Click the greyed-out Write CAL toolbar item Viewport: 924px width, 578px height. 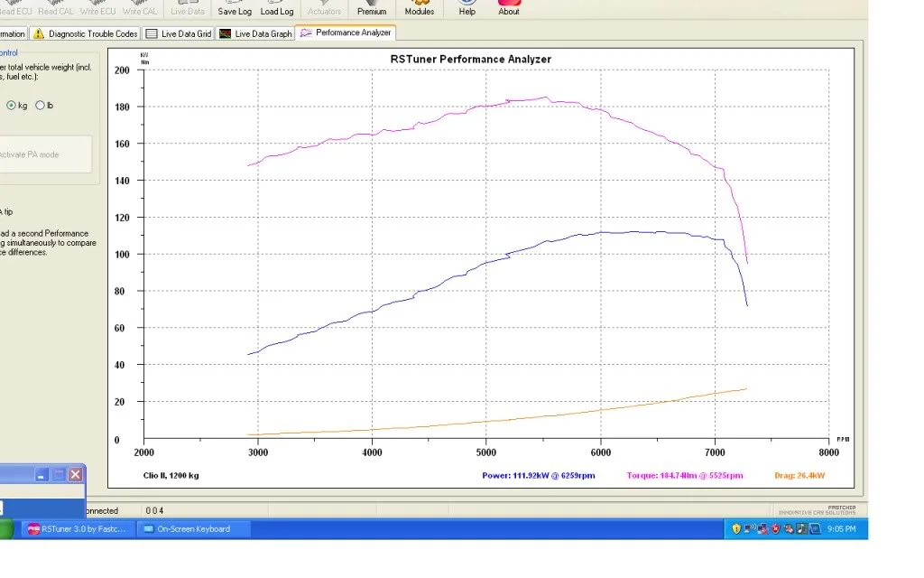coord(140,8)
